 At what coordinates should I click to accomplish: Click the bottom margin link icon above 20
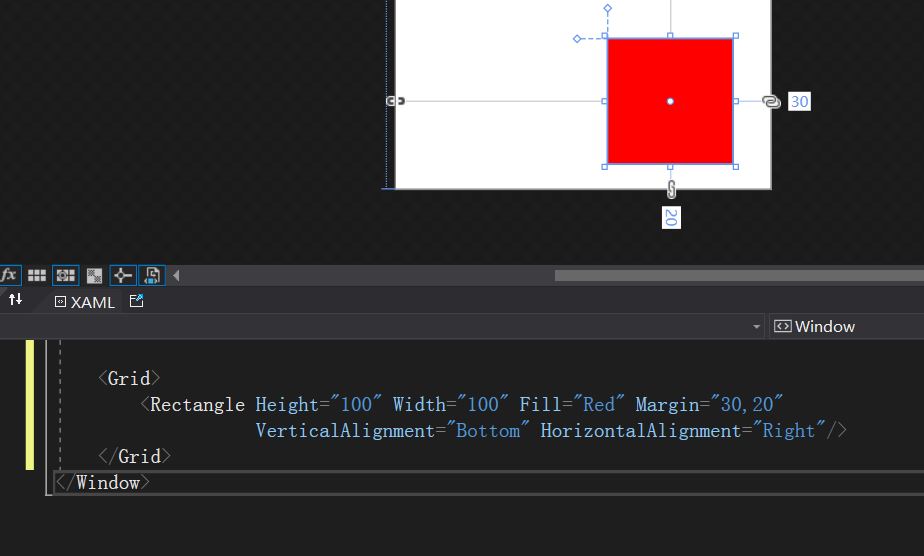click(671, 190)
